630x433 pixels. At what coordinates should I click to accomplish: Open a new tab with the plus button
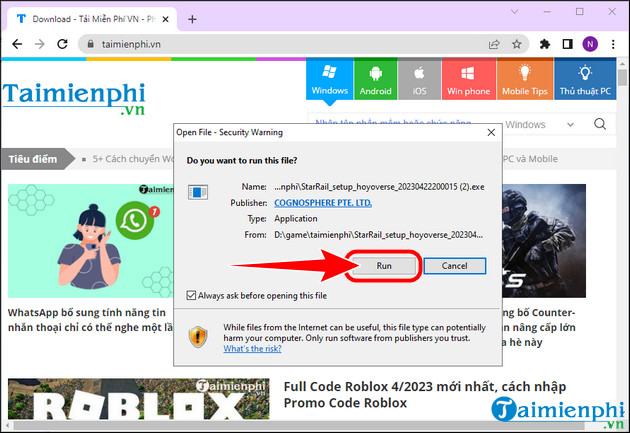pyautogui.click(x=192, y=19)
